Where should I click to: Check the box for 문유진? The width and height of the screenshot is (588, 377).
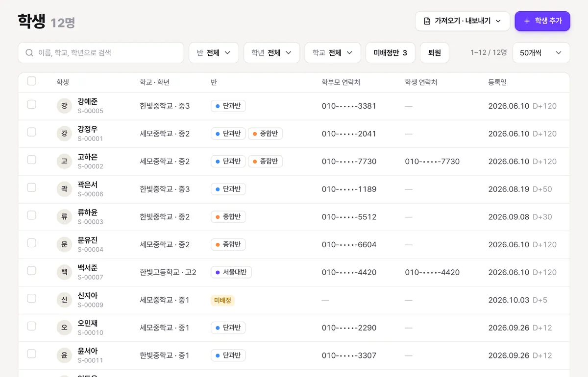pyautogui.click(x=31, y=243)
